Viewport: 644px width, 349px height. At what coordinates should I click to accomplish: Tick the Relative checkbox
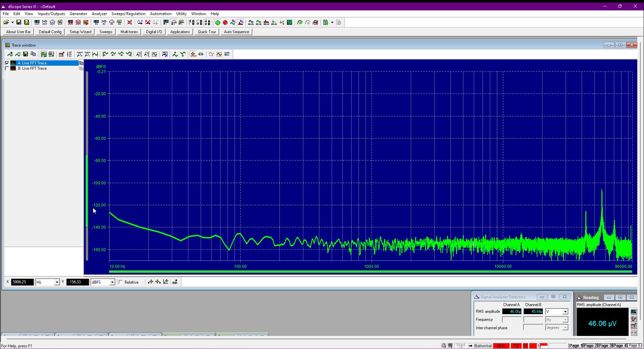(x=121, y=282)
